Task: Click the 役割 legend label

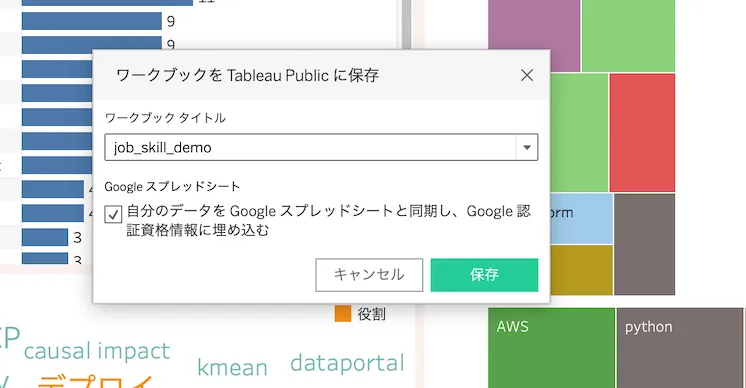Action: tap(371, 314)
